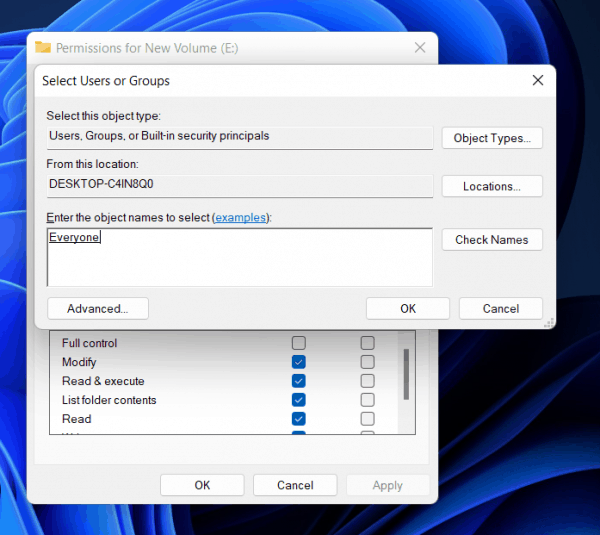Click the folder icon in Permissions title bar
Viewport: 600px width, 535px height.
43,47
